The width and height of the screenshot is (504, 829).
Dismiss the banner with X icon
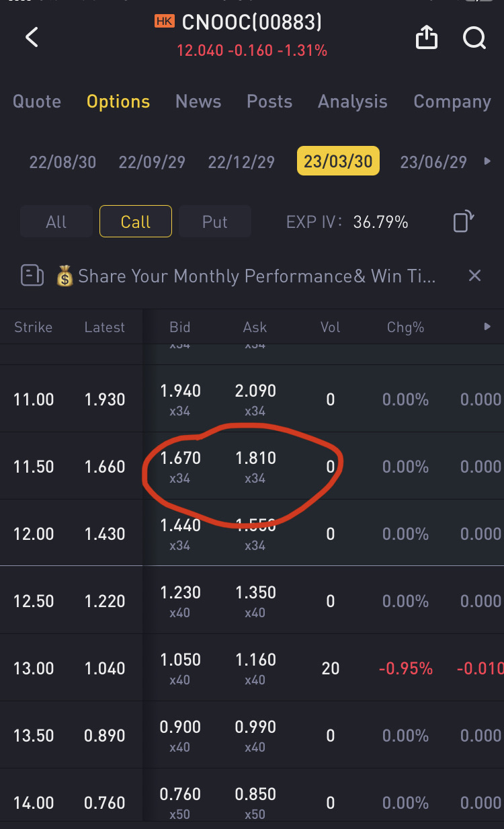pos(474,276)
